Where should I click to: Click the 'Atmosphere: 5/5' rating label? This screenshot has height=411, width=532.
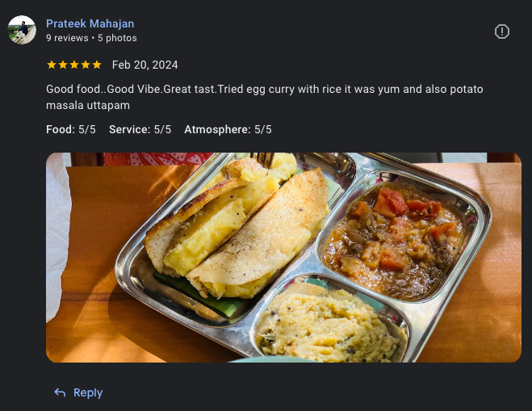228,129
